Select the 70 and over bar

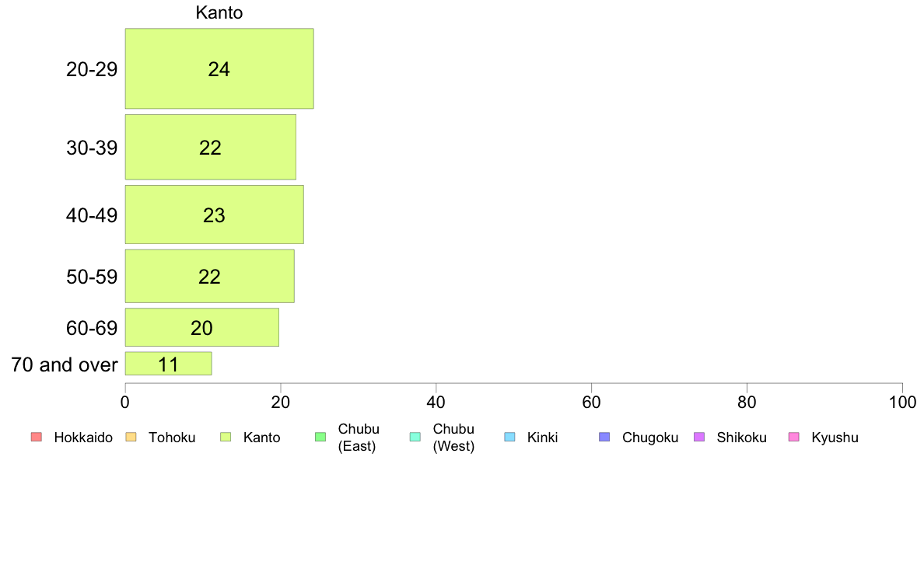169,364
